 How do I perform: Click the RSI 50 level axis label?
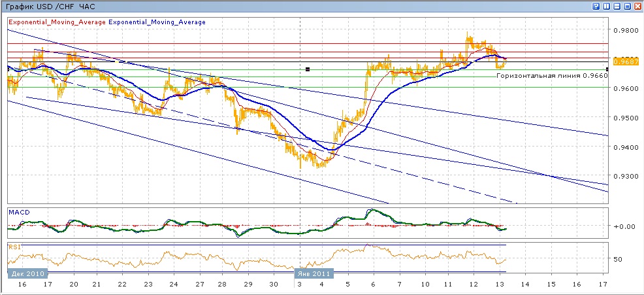[x=618, y=259]
